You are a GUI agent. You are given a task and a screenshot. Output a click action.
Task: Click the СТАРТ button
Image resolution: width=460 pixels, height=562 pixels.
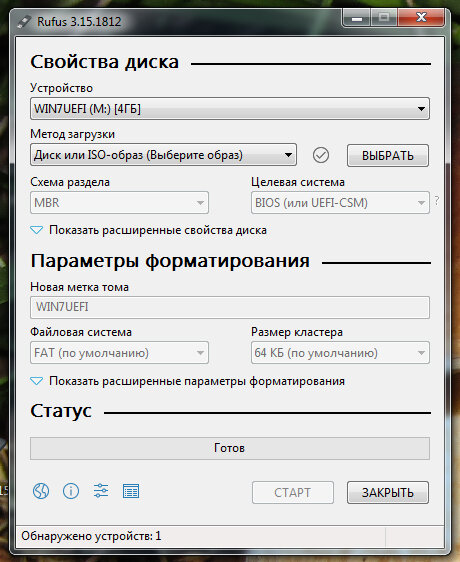click(x=293, y=492)
